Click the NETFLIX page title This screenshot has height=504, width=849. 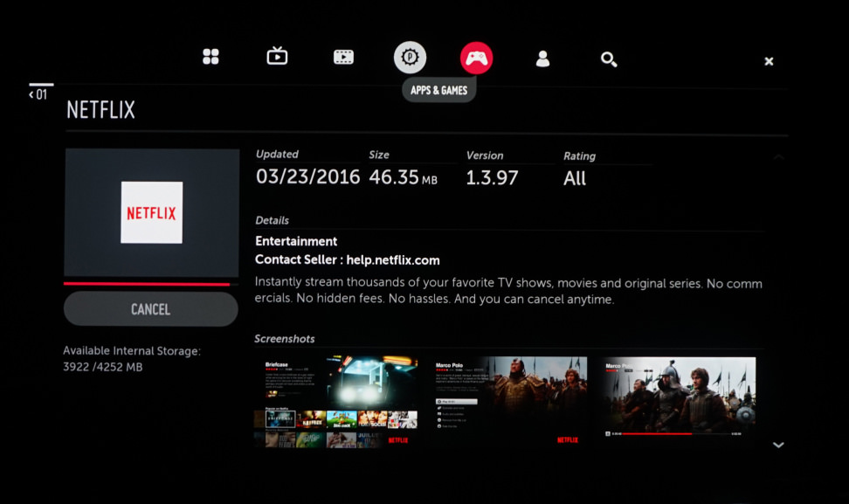[x=100, y=110]
